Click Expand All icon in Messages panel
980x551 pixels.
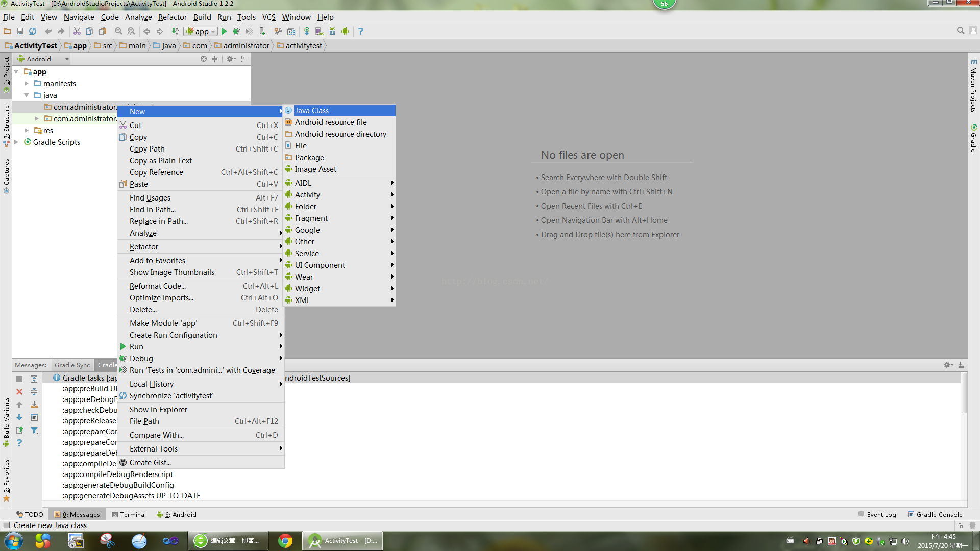coord(34,379)
